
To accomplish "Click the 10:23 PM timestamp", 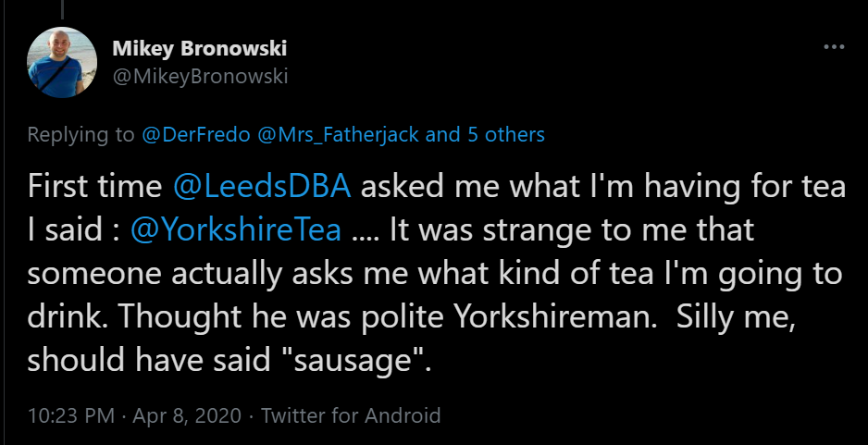I will pyautogui.click(x=71, y=415).
